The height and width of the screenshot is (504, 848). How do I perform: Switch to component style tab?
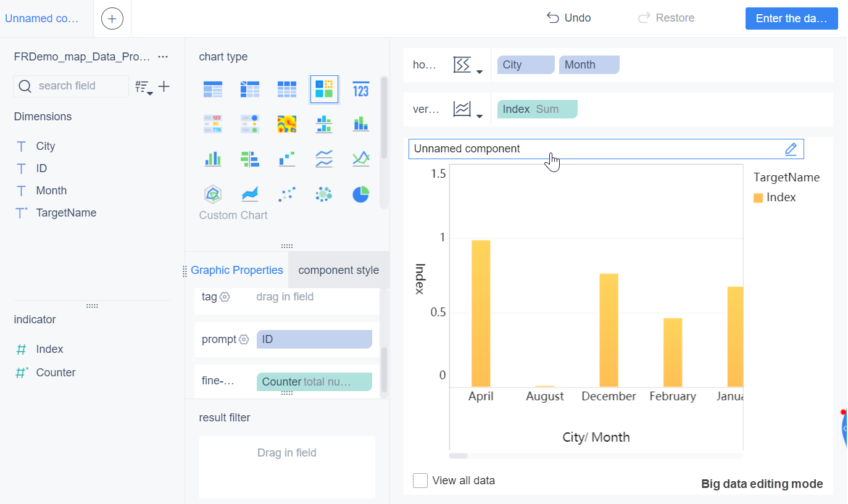point(339,270)
